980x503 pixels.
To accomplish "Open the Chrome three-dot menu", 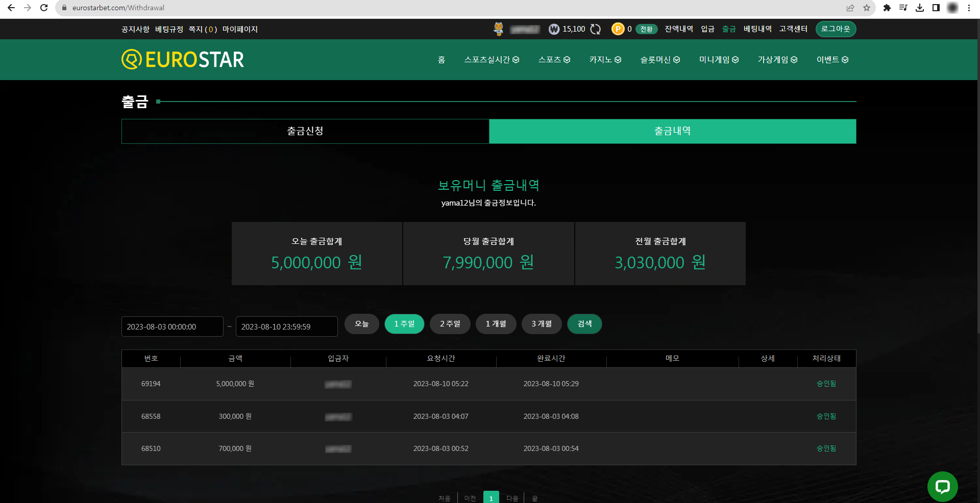I will 969,8.
